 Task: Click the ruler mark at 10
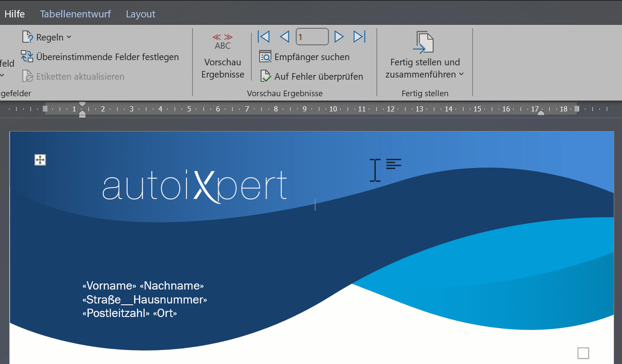coord(333,109)
